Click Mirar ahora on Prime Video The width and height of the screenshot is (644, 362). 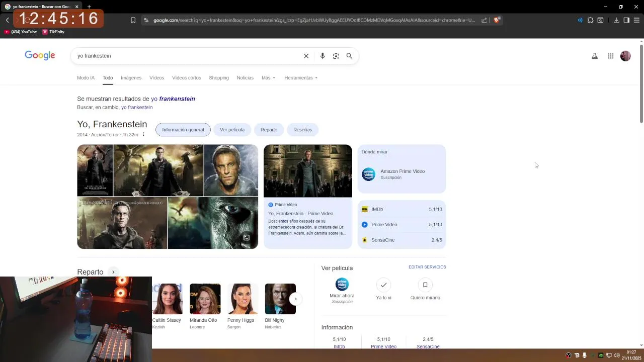pos(342,291)
